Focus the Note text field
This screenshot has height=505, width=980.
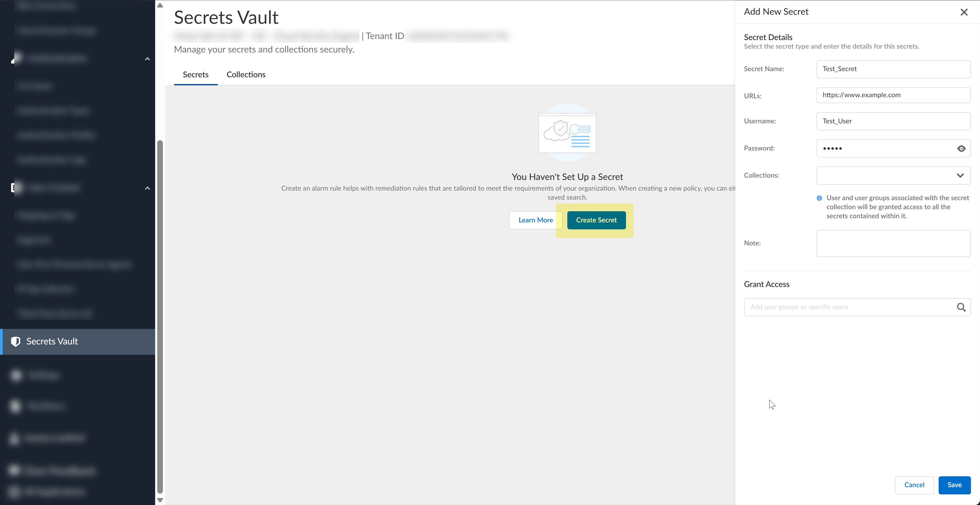[x=893, y=243]
